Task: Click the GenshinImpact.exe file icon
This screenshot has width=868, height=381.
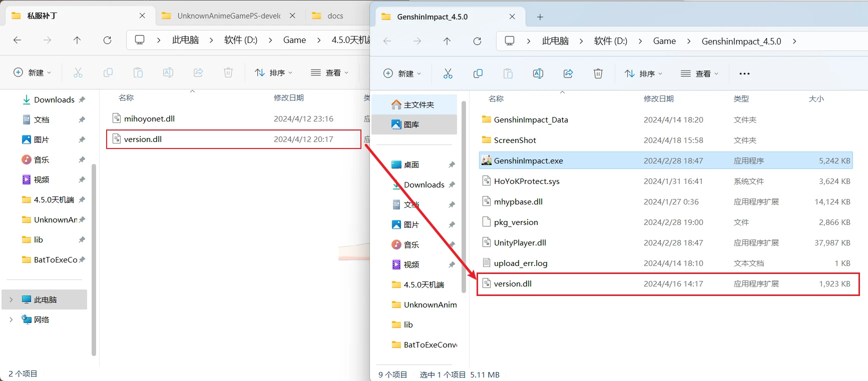Action: (x=487, y=160)
